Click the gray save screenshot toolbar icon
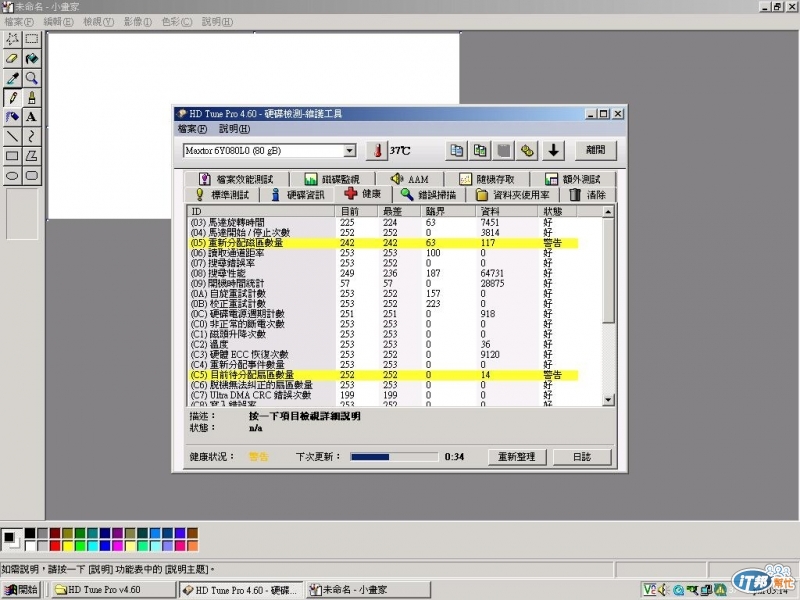The height and width of the screenshot is (600, 800). tap(504, 151)
